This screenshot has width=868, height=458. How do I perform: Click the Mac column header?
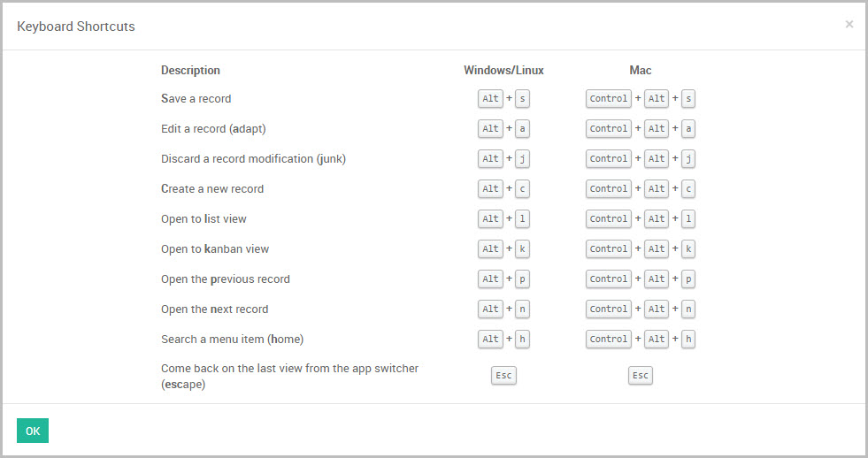(x=640, y=70)
